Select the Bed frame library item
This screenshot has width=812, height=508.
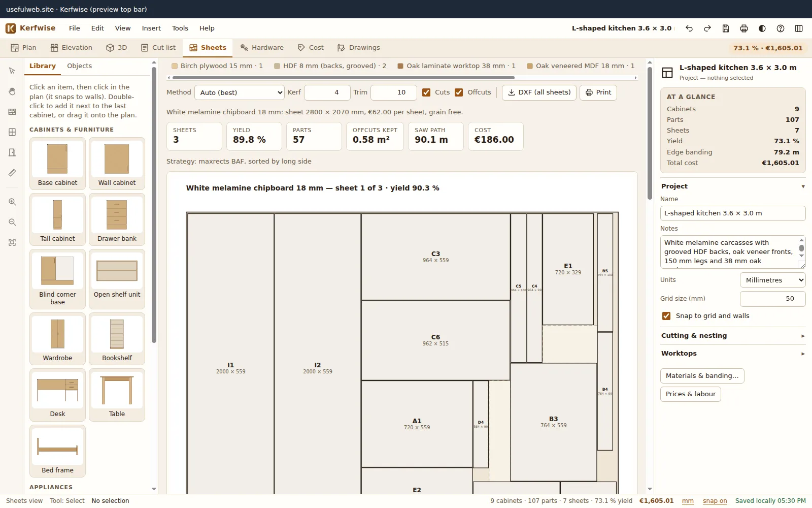click(x=57, y=451)
